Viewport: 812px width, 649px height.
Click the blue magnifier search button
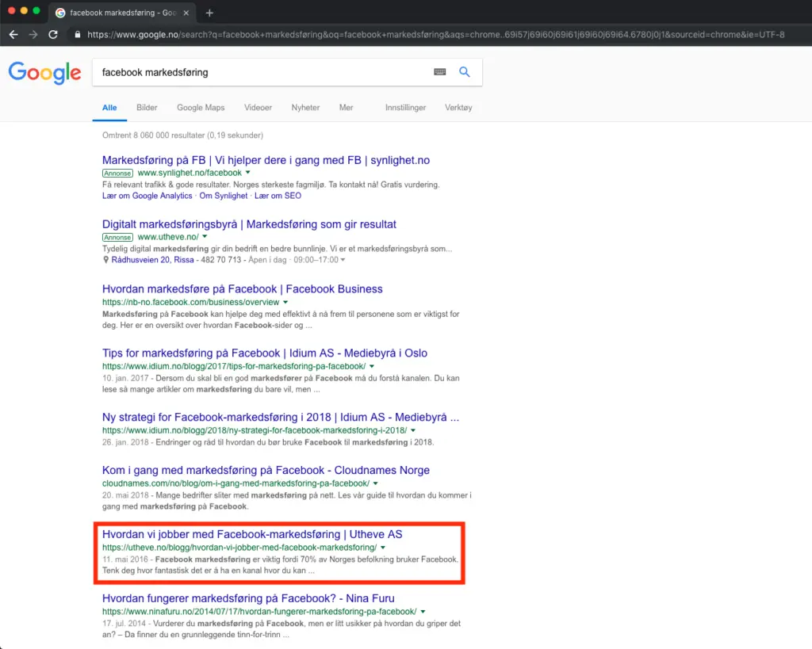click(465, 72)
